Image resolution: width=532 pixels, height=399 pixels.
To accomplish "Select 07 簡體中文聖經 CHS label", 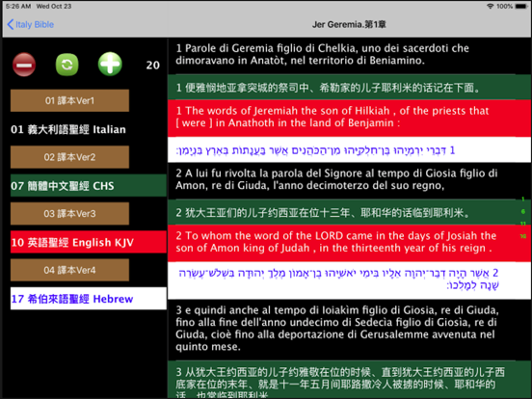I will click(x=89, y=186).
